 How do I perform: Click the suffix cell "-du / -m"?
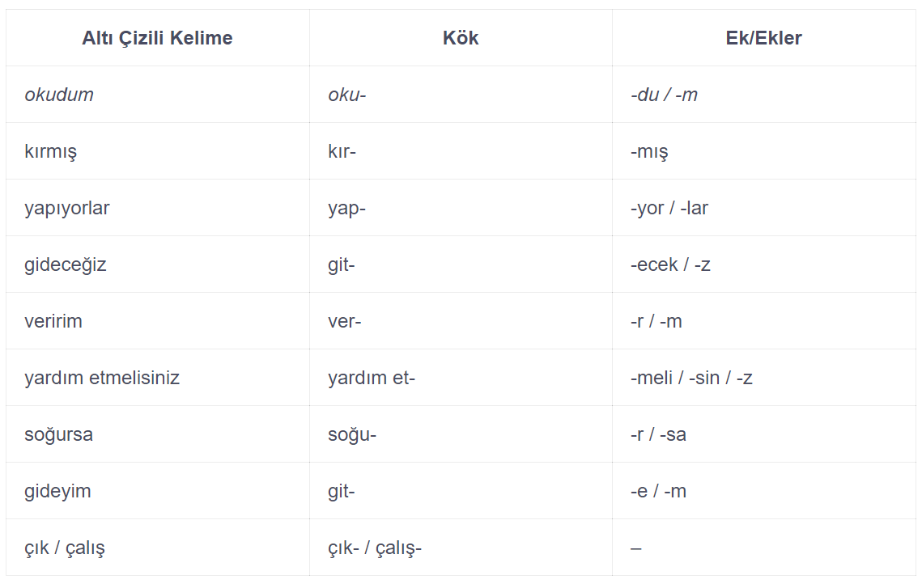(664, 95)
